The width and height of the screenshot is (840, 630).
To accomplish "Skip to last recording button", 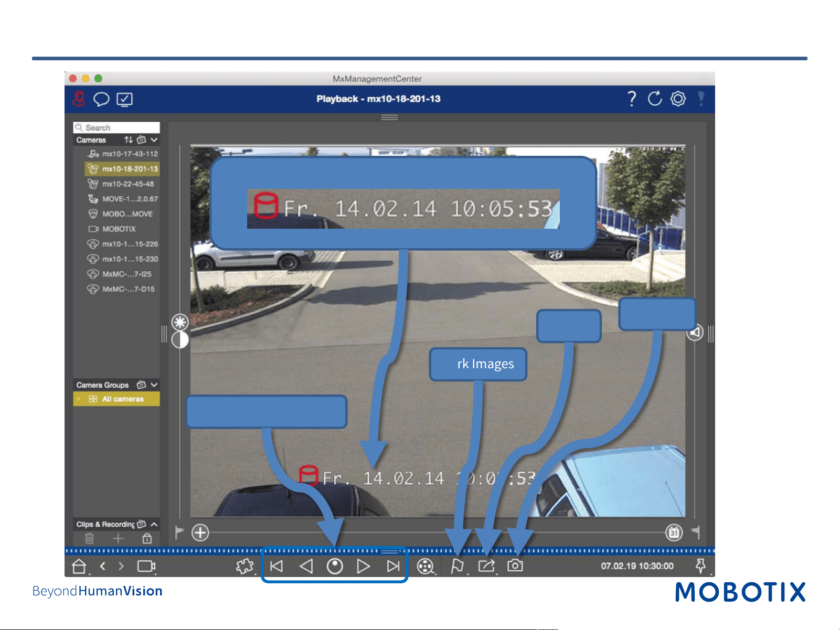I will [393, 567].
